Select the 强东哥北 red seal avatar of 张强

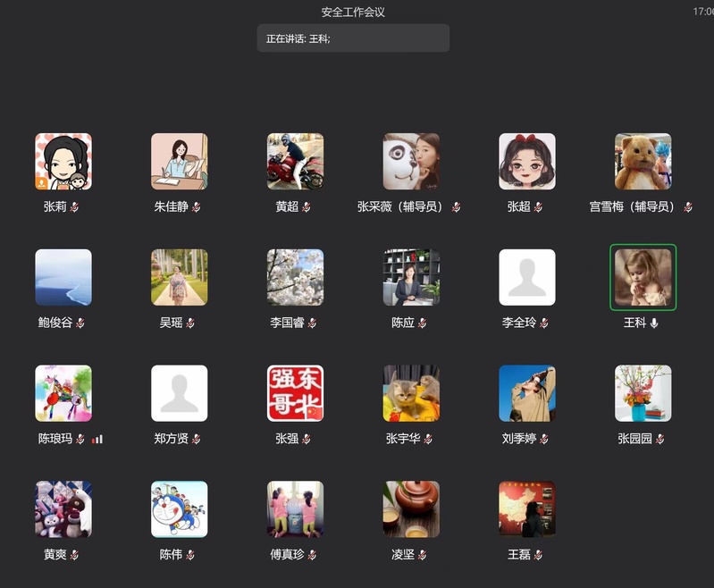tap(295, 393)
